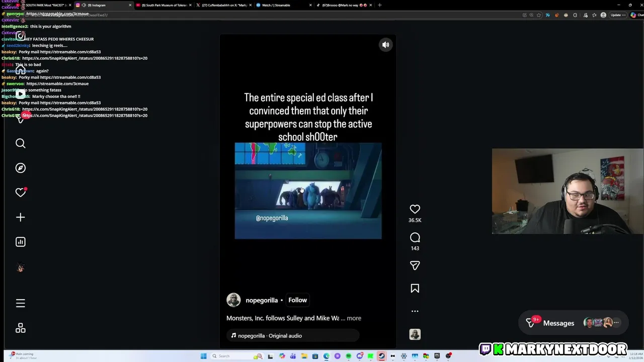Open Microsoft Store from the taskbar

(315, 356)
